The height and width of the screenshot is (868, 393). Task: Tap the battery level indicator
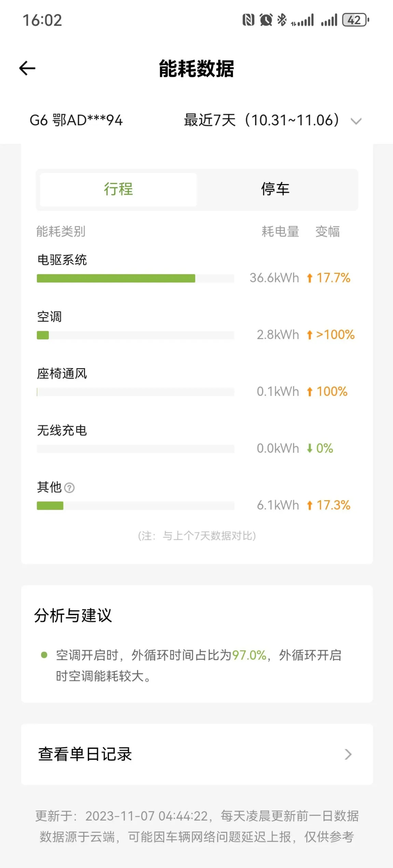[x=355, y=20]
